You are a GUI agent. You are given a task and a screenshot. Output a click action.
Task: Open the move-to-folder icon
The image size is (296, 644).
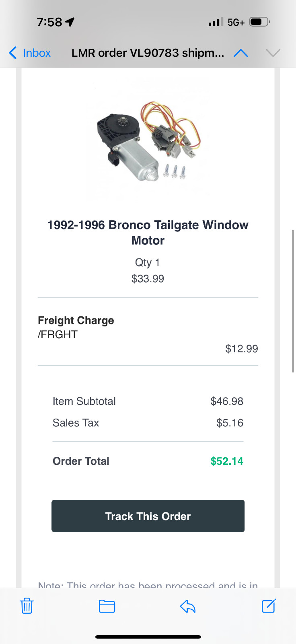pos(107,606)
